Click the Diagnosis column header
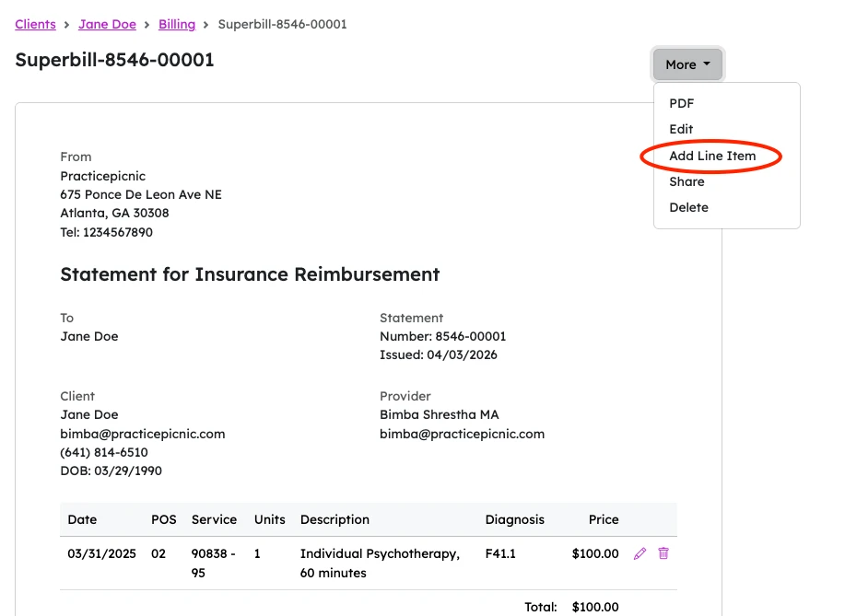This screenshot has height=616, width=845. click(515, 519)
